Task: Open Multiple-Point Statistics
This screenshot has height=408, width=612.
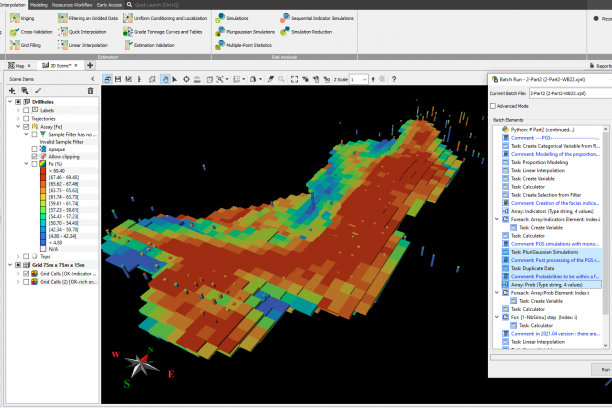Action: (244, 45)
